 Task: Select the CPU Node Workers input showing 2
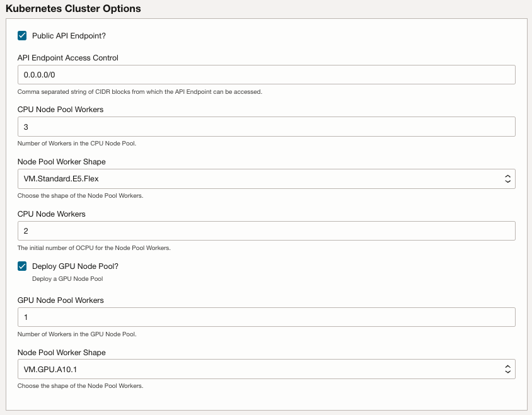[x=266, y=231]
